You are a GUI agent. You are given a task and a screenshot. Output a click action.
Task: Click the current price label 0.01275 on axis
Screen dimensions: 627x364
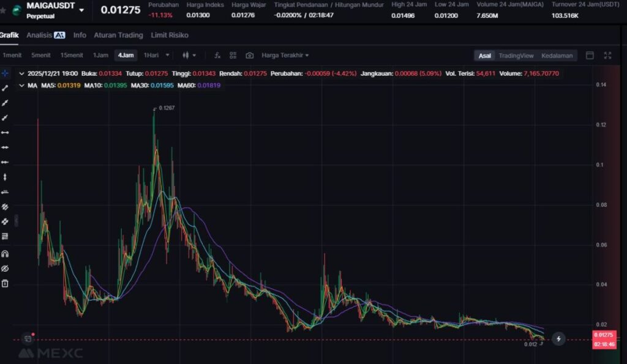pos(604,335)
